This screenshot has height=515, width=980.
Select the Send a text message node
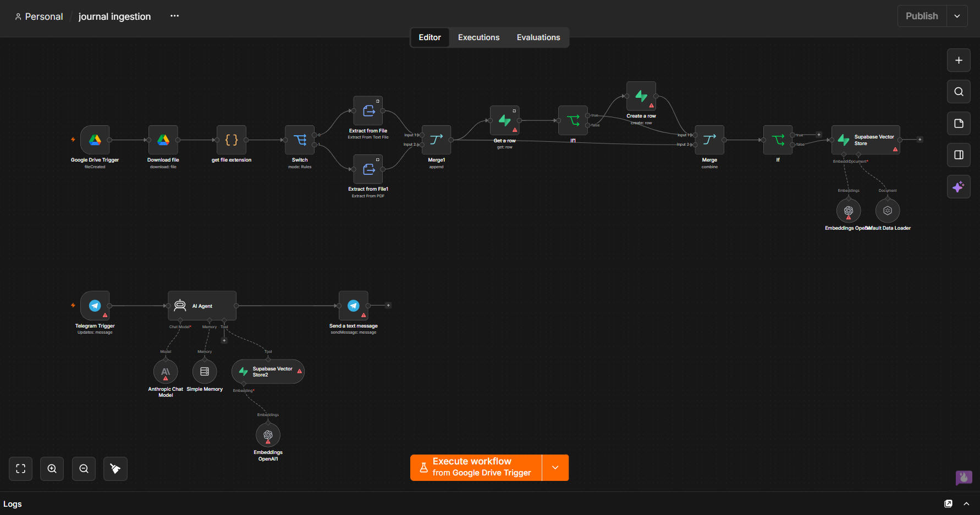[354, 306]
